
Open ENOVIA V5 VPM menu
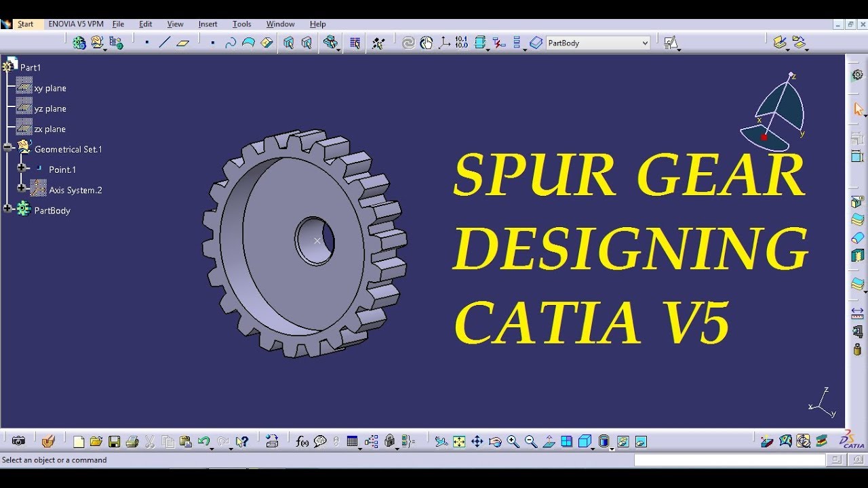(x=76, y=24)
